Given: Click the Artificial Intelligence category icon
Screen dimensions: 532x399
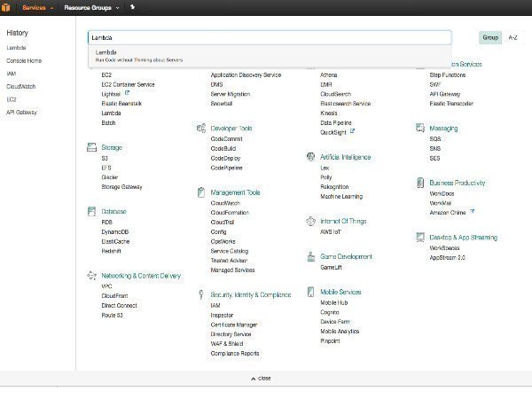Looking at the screenshot, I should click(311, 157).
